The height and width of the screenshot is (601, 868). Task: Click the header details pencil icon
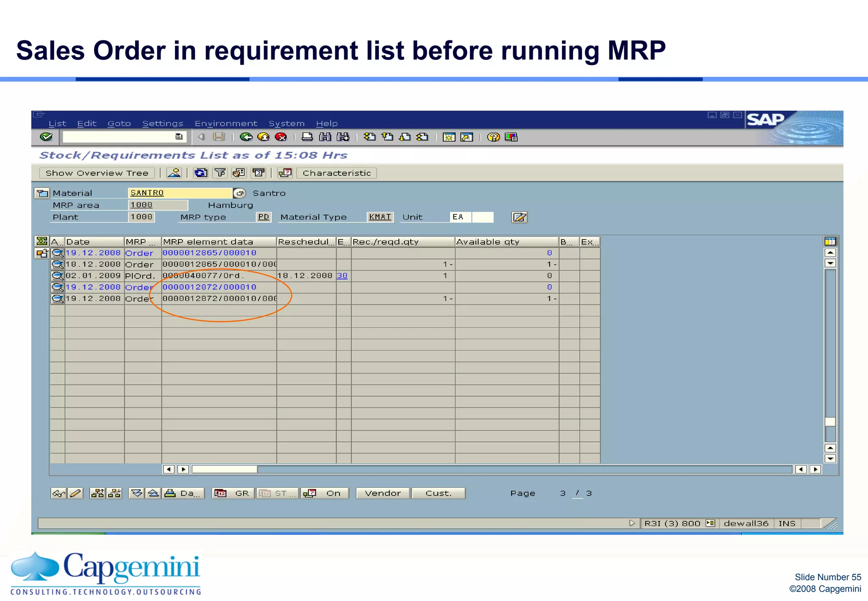tap(519, 217)
